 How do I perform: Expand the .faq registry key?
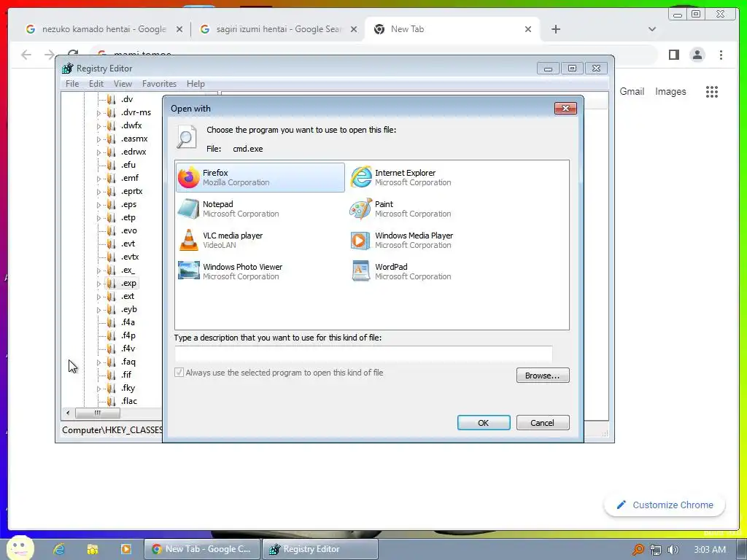pyautogui.click(x=98, y=362)
